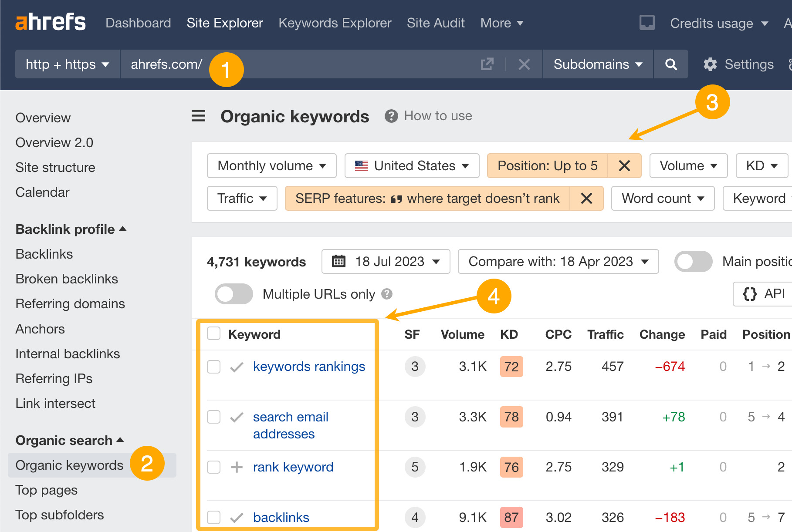Go to Keywords Explorer in top navigation

click(335, 23)
